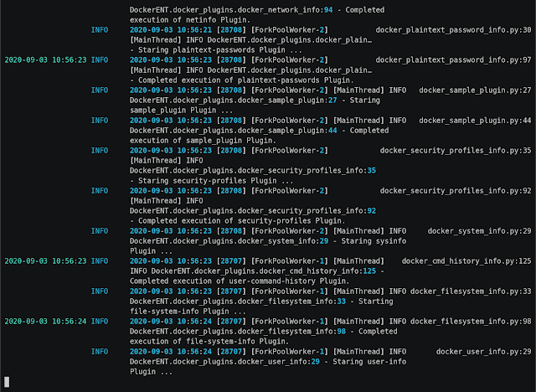Select the docker_sample_plugin.py:27 source reference
The image size is (536, 392).
coord(475,90)
